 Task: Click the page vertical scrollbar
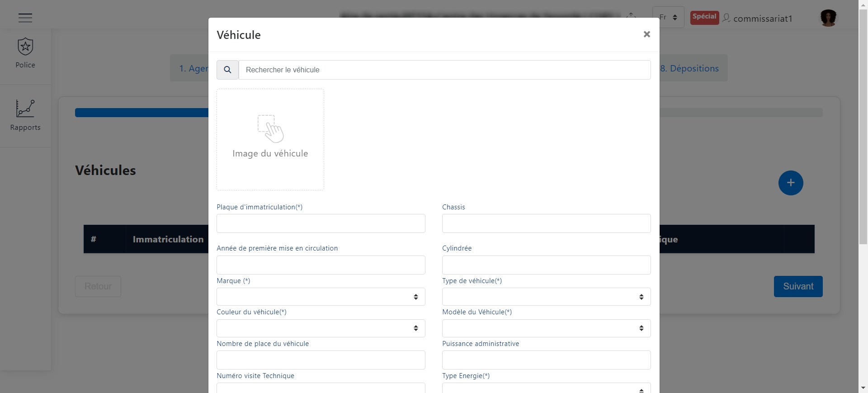point(863,196)
